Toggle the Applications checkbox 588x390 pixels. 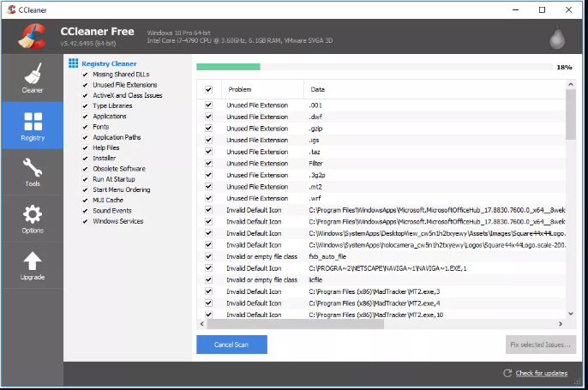coord(85,117)
